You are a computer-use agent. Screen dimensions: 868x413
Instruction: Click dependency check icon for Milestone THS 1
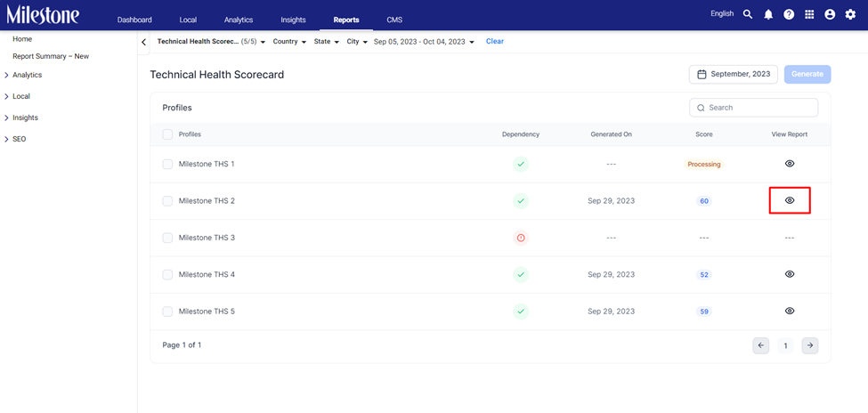(x=521, y=165)
